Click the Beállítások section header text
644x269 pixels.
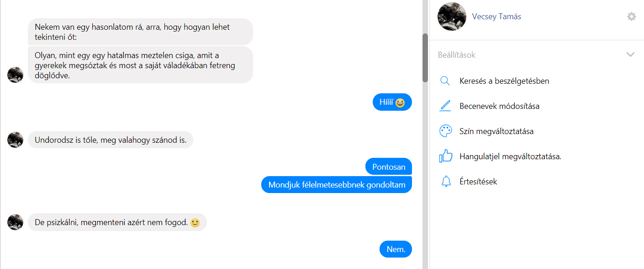457,55
